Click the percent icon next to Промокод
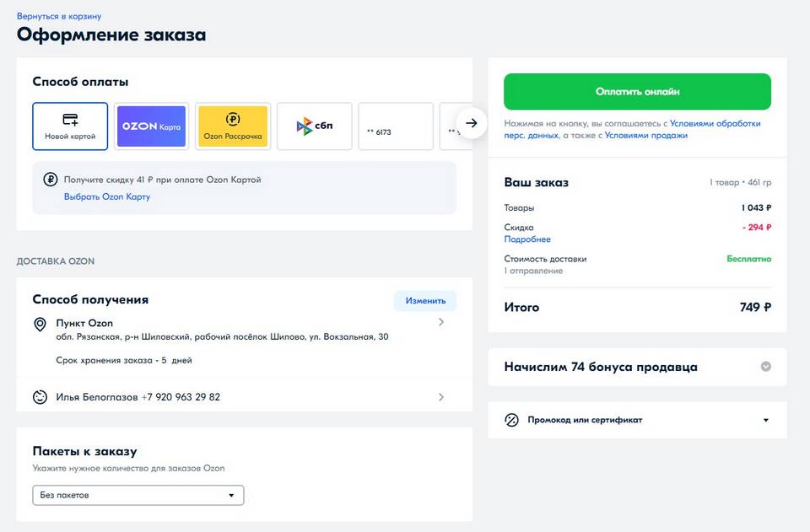This screenshot has height=532, width=810. click(x=511, y=420)
